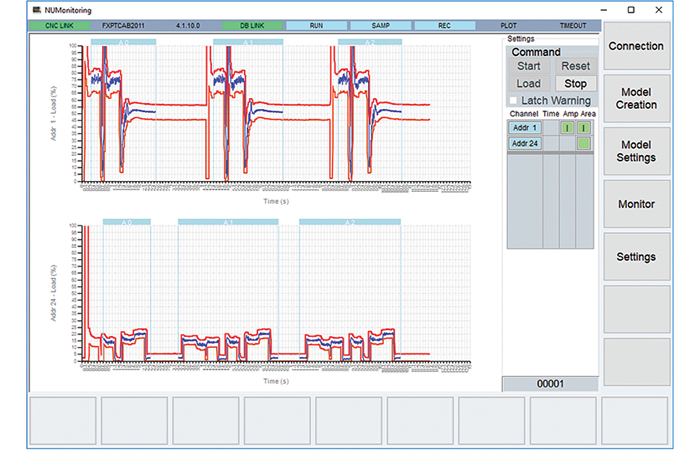
Task: Enable the Latch Warning checkbox
Action: 514,101
